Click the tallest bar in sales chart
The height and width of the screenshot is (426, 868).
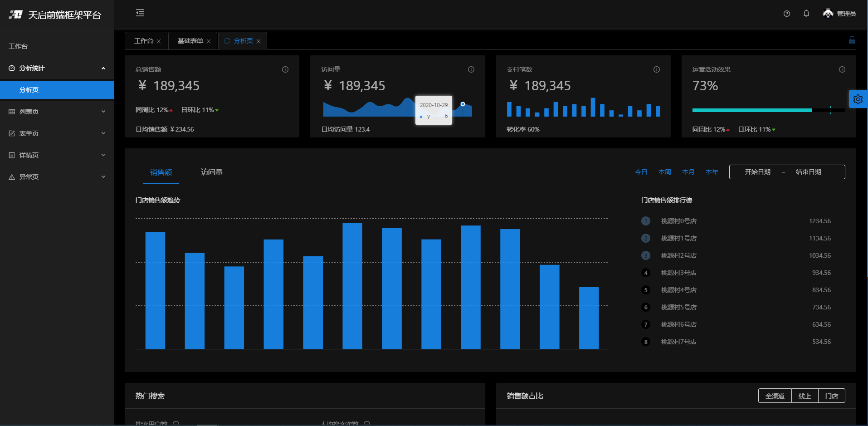click(352, 286)
